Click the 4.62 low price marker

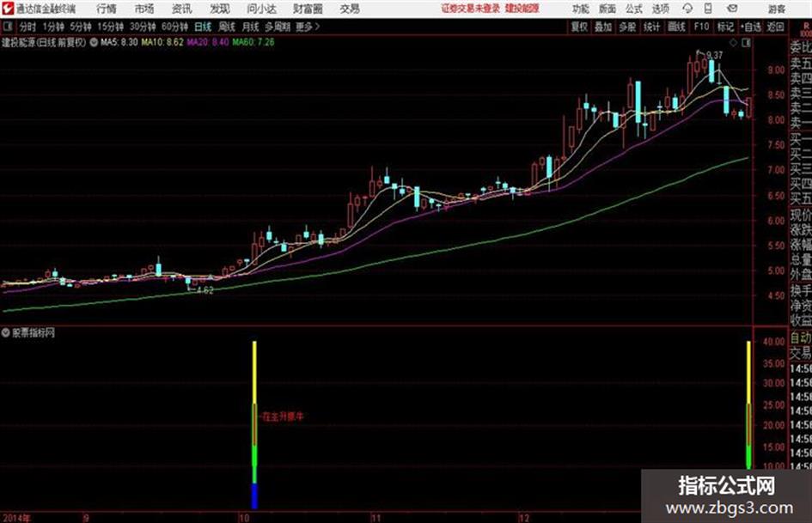(205, 290)
